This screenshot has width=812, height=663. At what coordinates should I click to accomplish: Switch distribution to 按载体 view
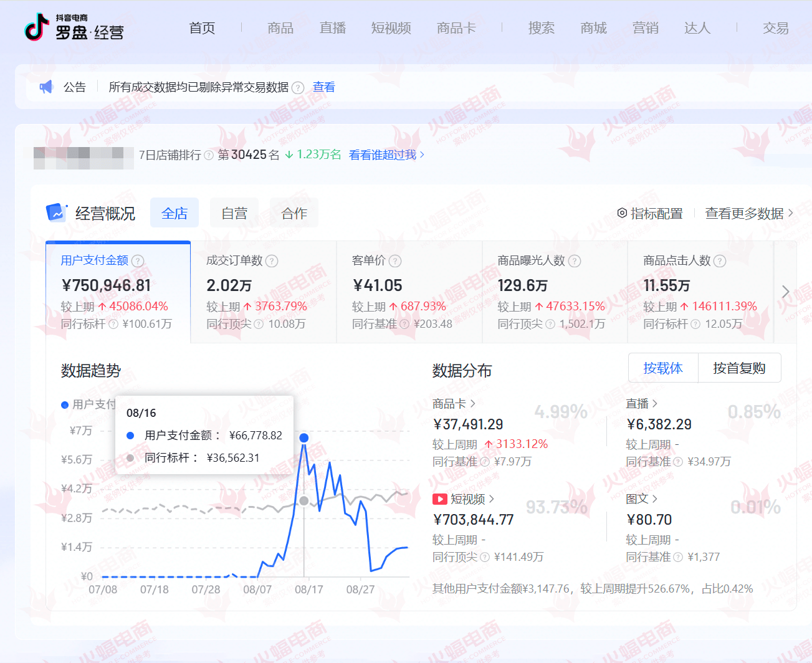(x=663, y=368)
